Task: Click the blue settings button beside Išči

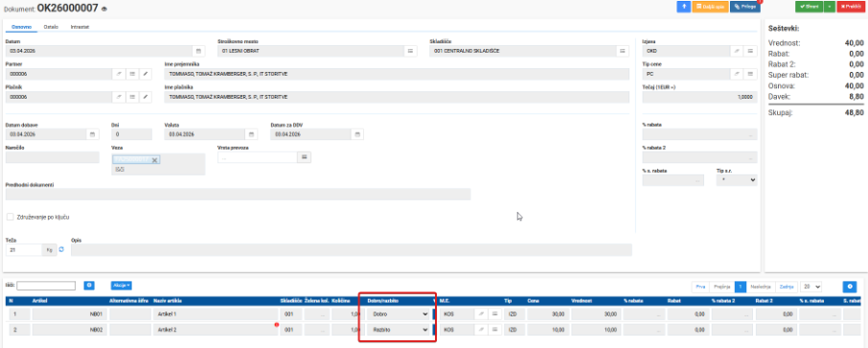Action: point(89,286)
